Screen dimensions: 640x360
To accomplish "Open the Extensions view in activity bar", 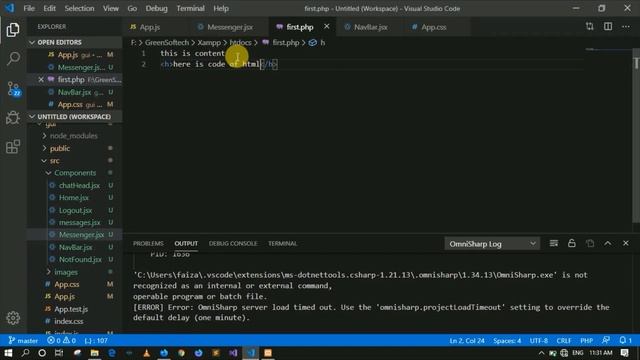I will (x=13, y=147).
